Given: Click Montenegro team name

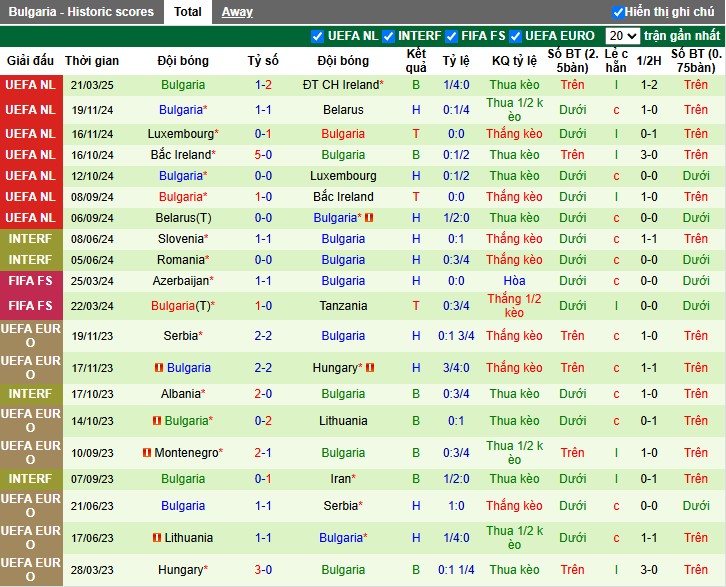Looking at the screenshot, I should 188,452.
